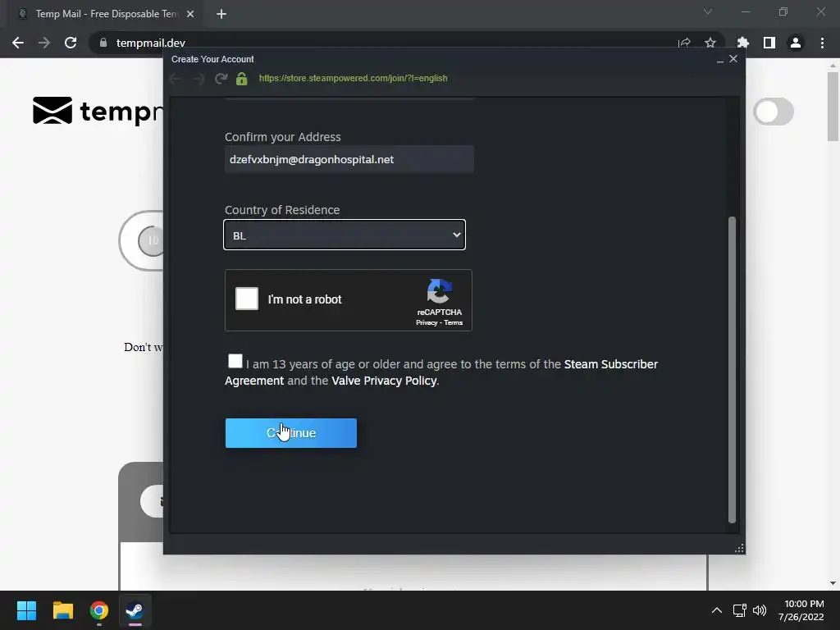Viewport: 840px width, 630px height.
Task: Open the Windows Start menu
Action: coord(26,610)
